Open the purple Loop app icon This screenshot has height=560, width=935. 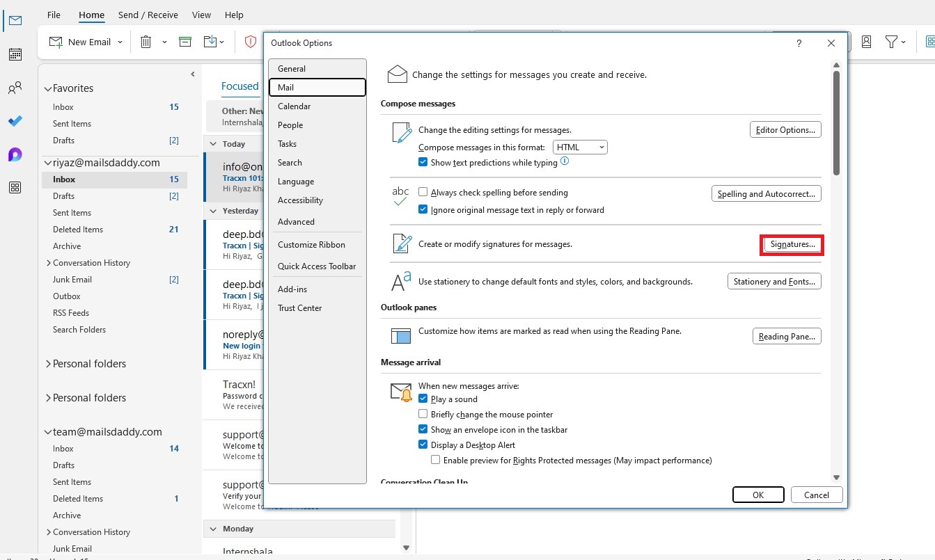point(15,154)
